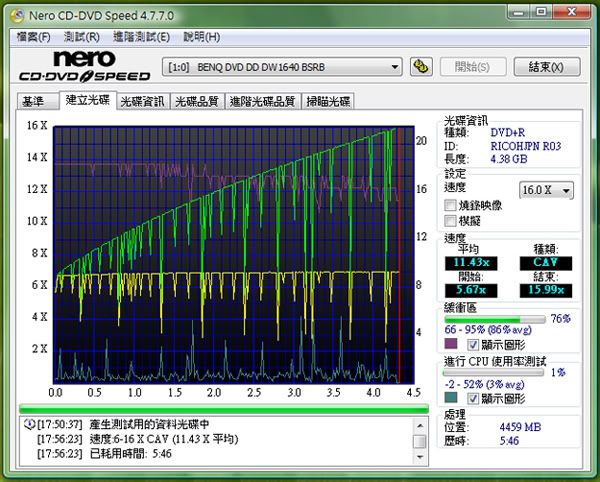
Task: Click the end speed 15.99x value
Action: tap(546, 290)
